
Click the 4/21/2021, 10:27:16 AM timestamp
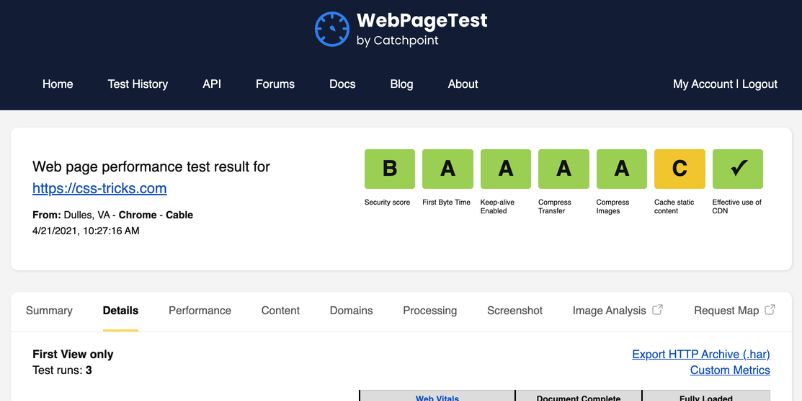85,231
